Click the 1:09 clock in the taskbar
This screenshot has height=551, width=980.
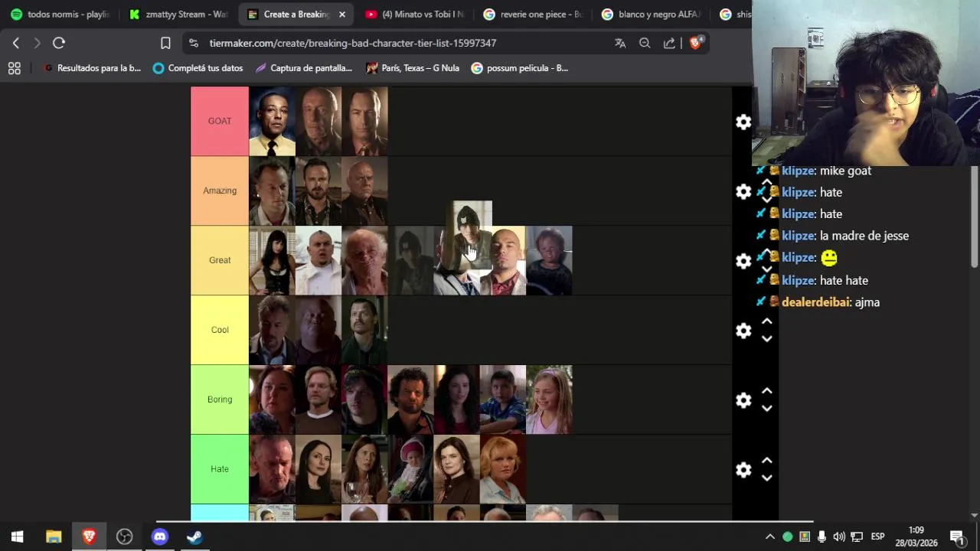[x=916, y=530]
